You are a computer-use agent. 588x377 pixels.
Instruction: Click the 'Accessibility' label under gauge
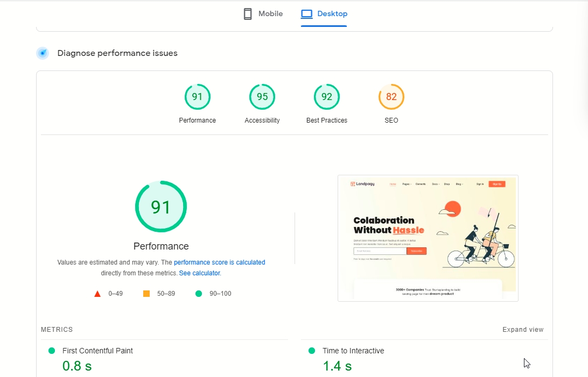pos(262,120)
